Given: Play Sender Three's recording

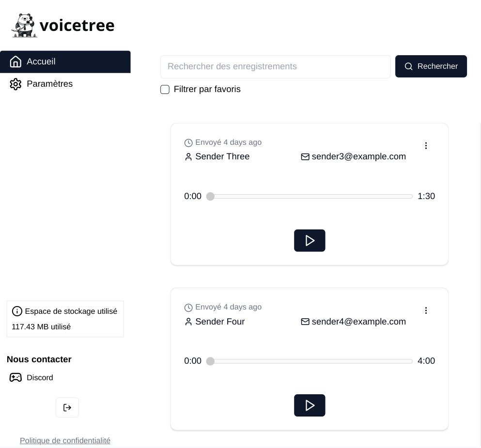Looking at the screenshot, I should (x=310, y=241).
